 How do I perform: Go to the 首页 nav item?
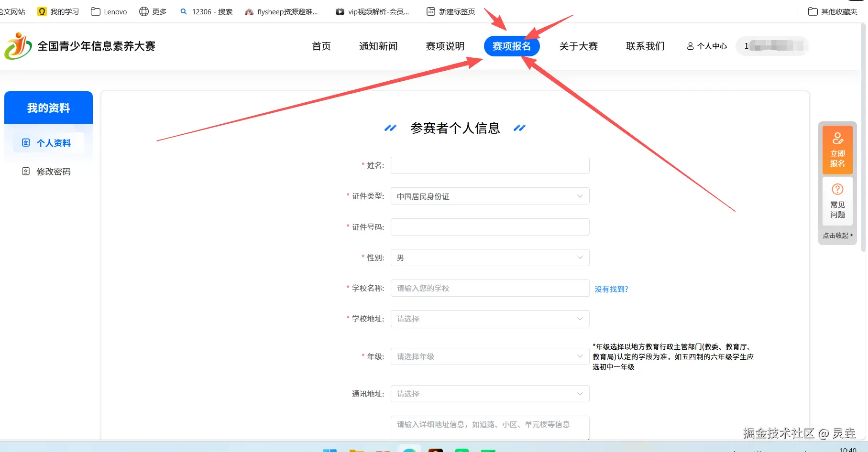point(321,46)
